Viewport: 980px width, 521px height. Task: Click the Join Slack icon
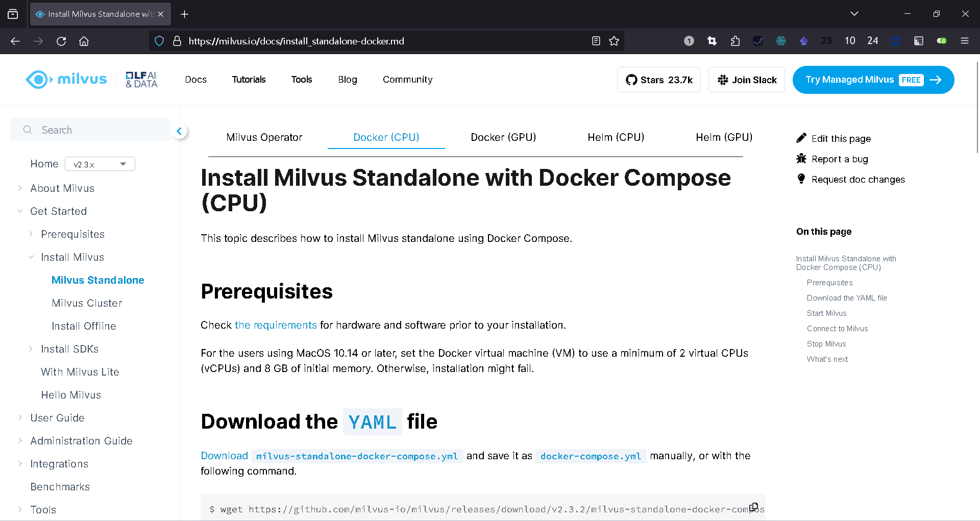[x=723, y=80]
